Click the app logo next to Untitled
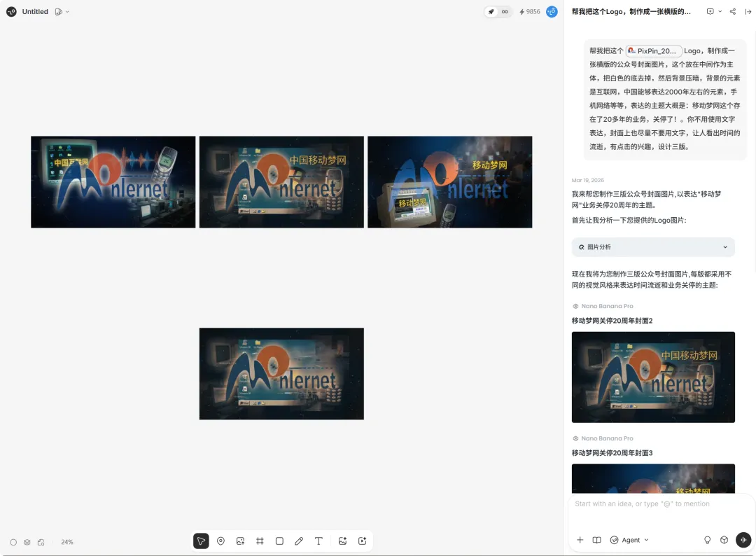This screenshot has height=556, width=756. tap(12, 12)
